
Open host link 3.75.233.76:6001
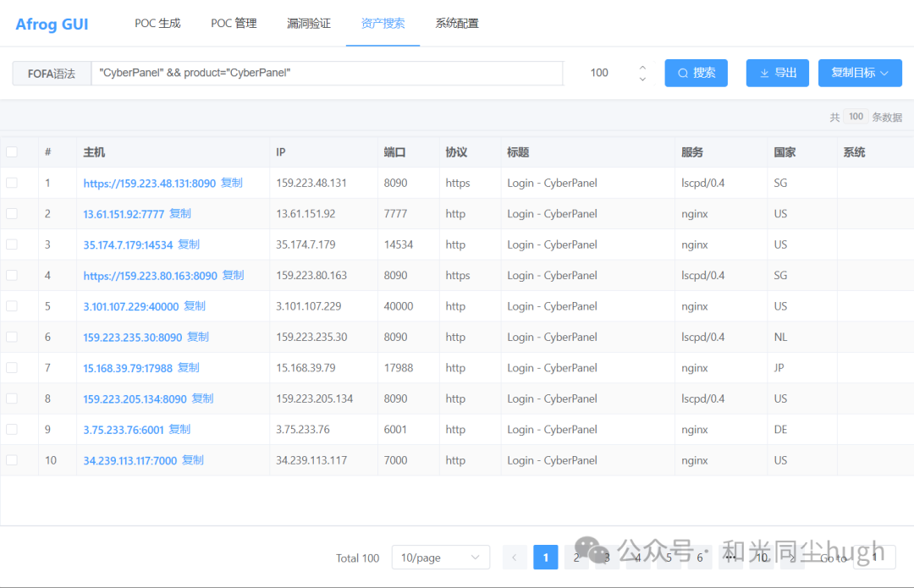(x=123, y=430)
